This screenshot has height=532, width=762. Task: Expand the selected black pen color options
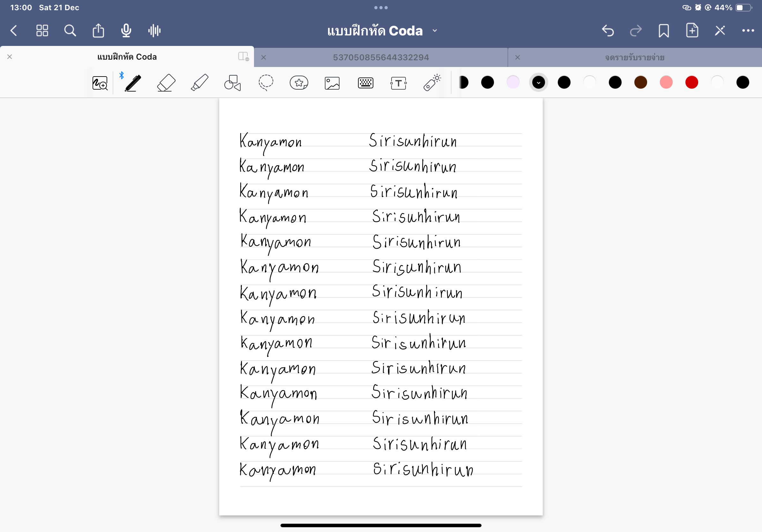tap(538, 82)
